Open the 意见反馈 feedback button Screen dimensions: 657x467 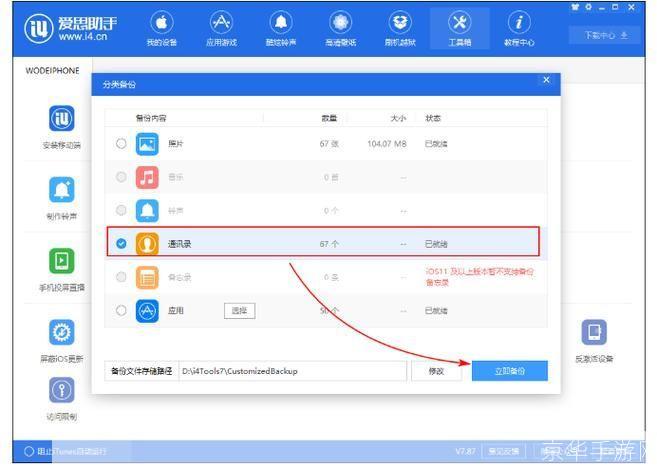pos(503,452)
